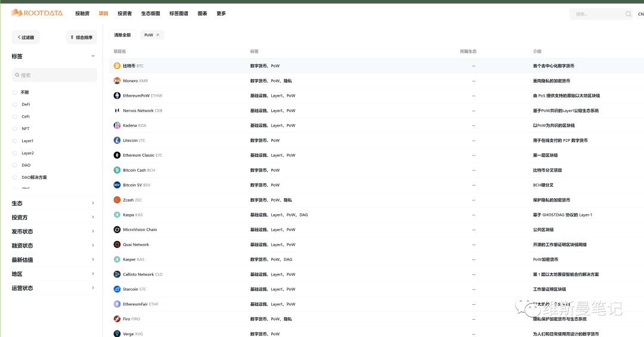Image resolution: width=644 pixels, height=337 pixels.
Task: Expand the 生态 filter section
Action: pos(93,203)
